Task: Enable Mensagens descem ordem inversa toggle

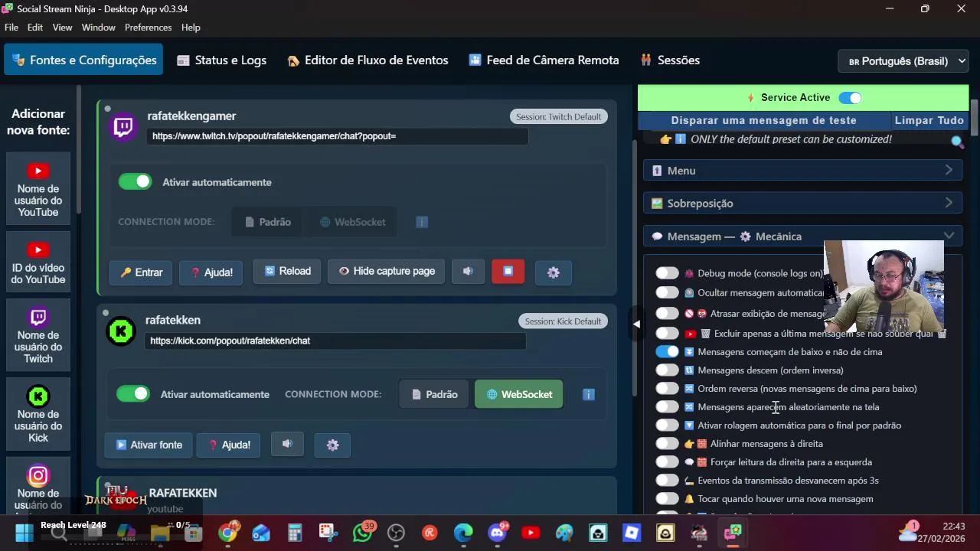Action: (667, 370)
